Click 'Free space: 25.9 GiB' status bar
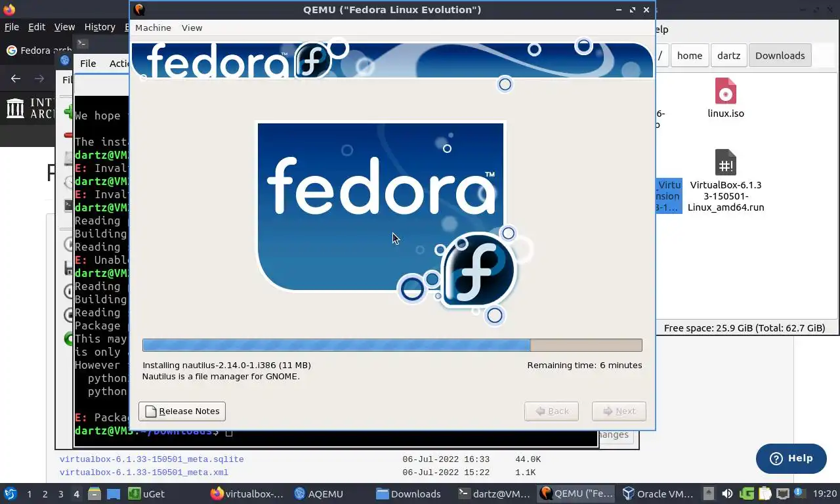Viewport: 840px width, 504px height. click(x=744, y=328)
